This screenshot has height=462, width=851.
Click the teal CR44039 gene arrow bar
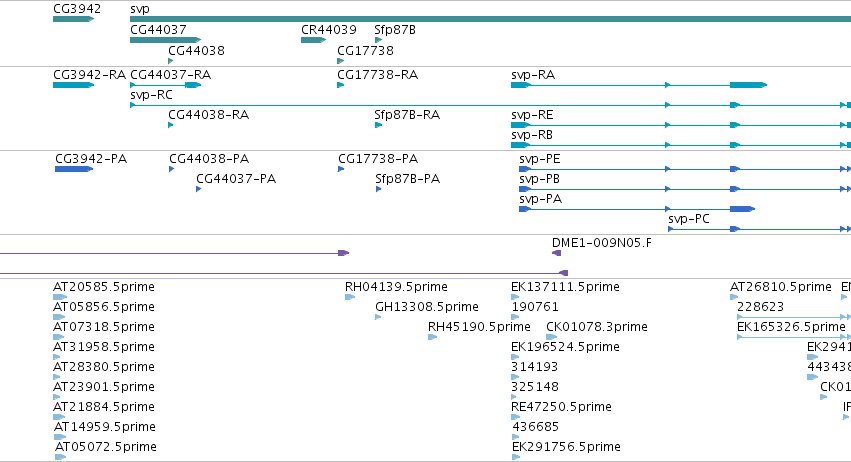click(x=314, y=40)
